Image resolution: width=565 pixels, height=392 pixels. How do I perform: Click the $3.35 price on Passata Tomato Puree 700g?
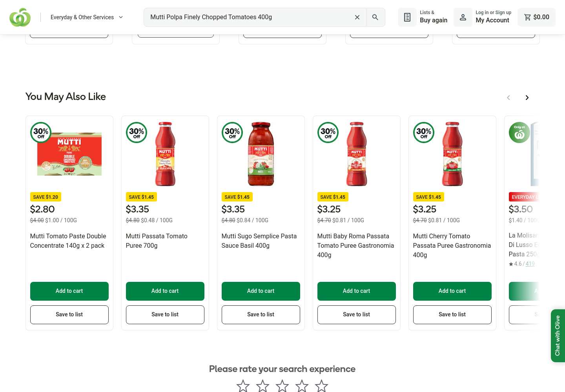coord(137,209)
